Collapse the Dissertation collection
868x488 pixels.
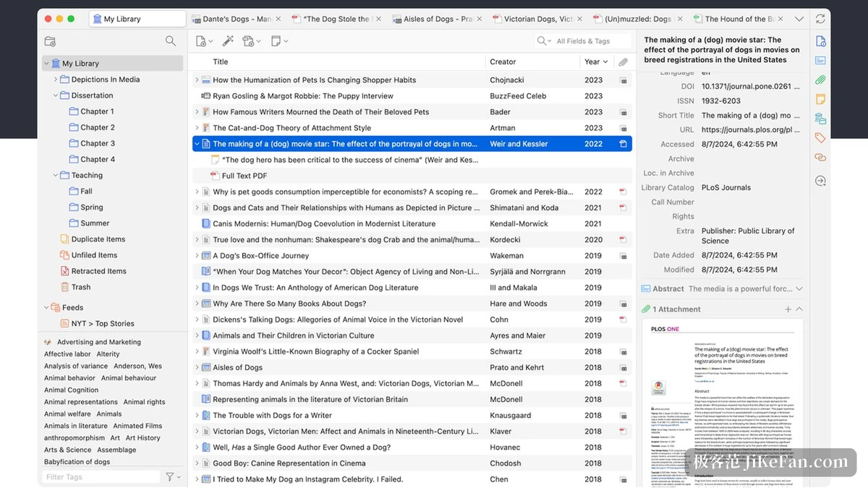(x=56, y=95)
